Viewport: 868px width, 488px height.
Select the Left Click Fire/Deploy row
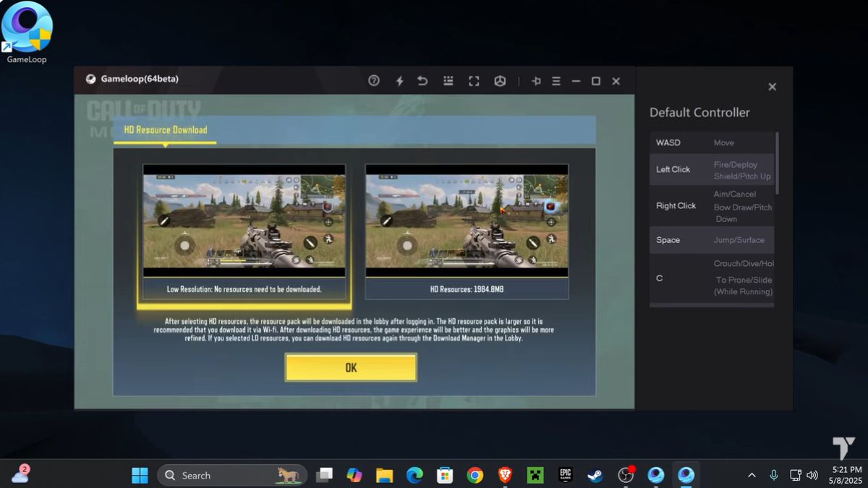pyautogui.click(x=712, y=169)
